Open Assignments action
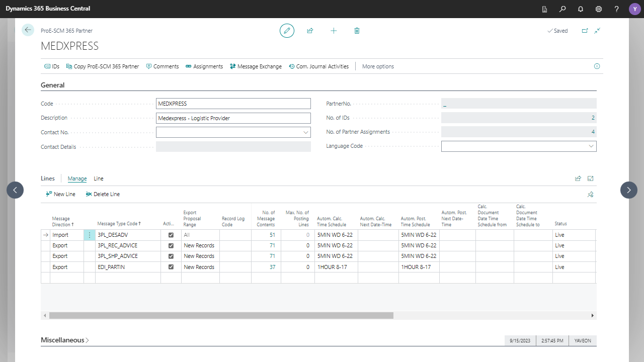 coord(204,66)
